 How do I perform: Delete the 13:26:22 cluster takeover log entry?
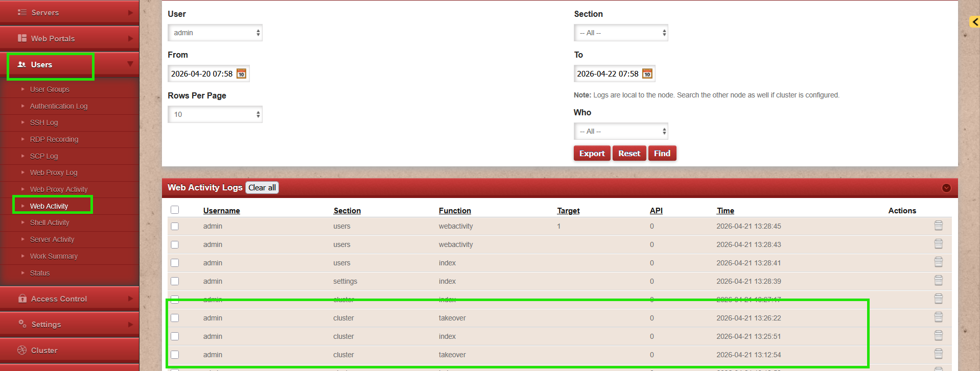click(x=938, y=317)
